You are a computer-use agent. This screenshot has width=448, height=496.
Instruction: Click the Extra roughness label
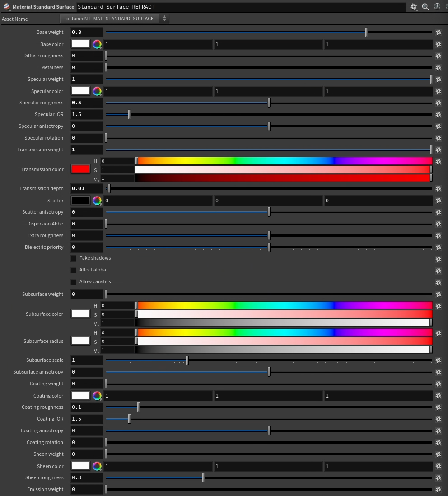click(x=46, y=236)
